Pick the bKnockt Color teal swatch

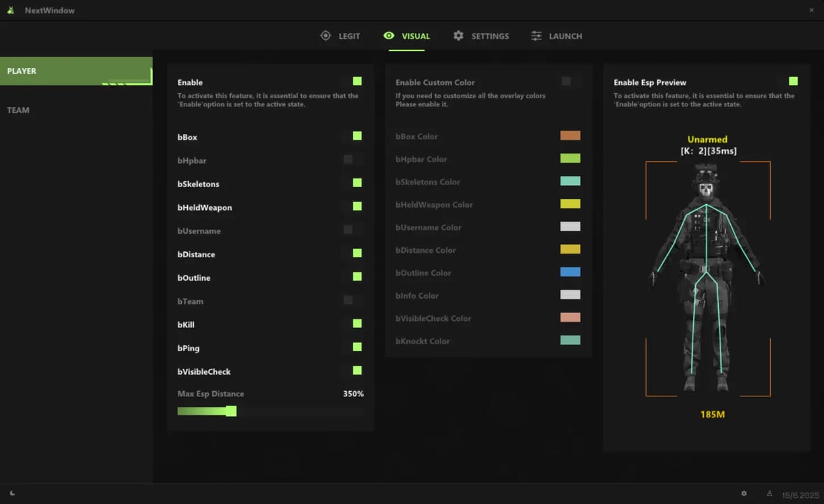point(570,340)
